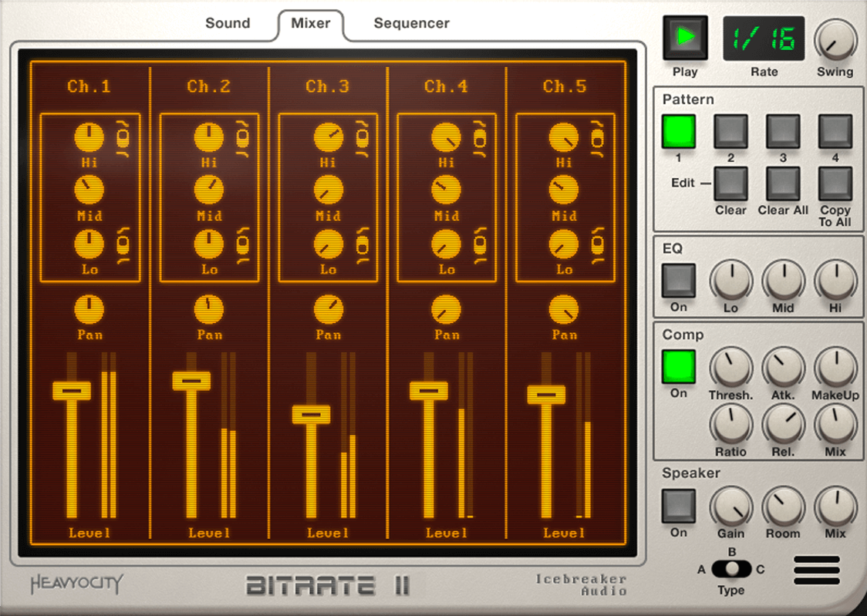Viewport: 867px width, 616px height.
Task: Select Pattern 3 button
Action: pyautogui.click(x=782, y=132)
